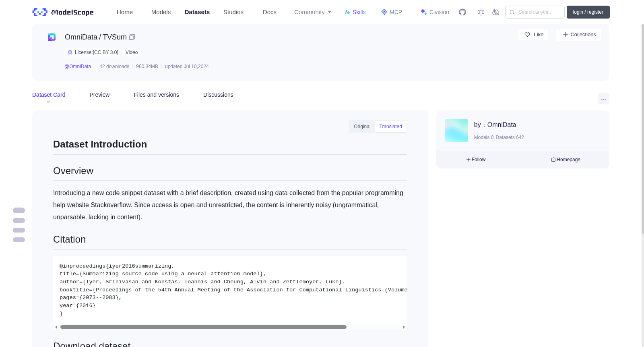Image resolution: width=644 pixels, height=347 pixels.
Task: Click the Overview heading
Action: 73,171
